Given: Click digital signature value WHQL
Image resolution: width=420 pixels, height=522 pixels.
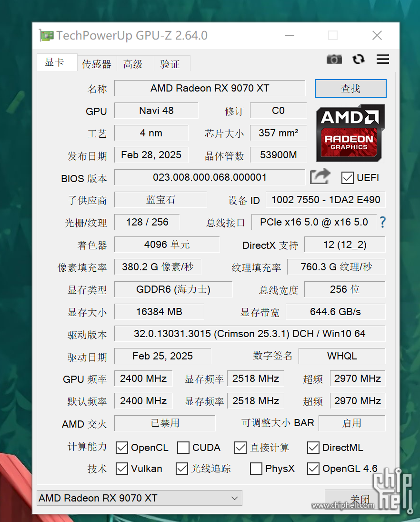Looking at the screenshot, I should [342, 356].
